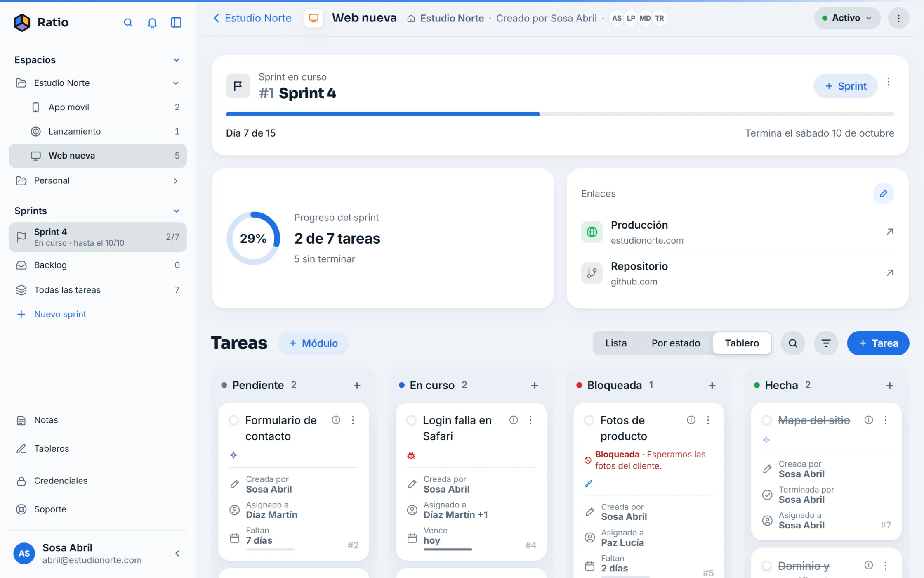Screen dimensions: 924x578
Task: Click the Sprint 4 day progress bar
Action: 560,114
